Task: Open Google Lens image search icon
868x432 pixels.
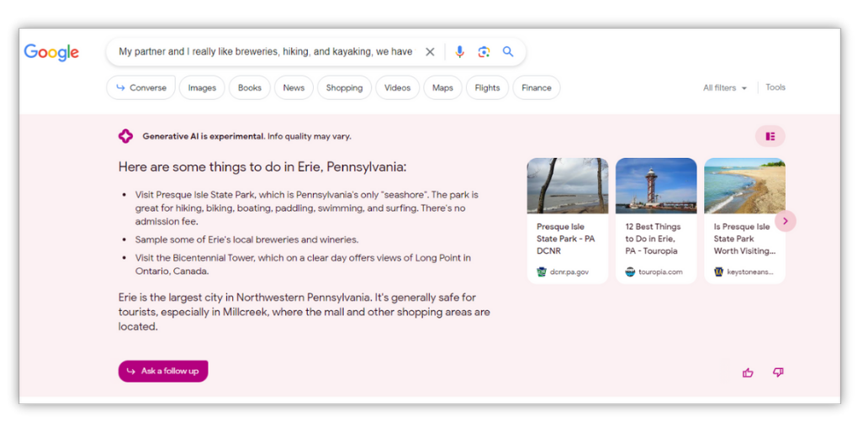Action: 484,52
